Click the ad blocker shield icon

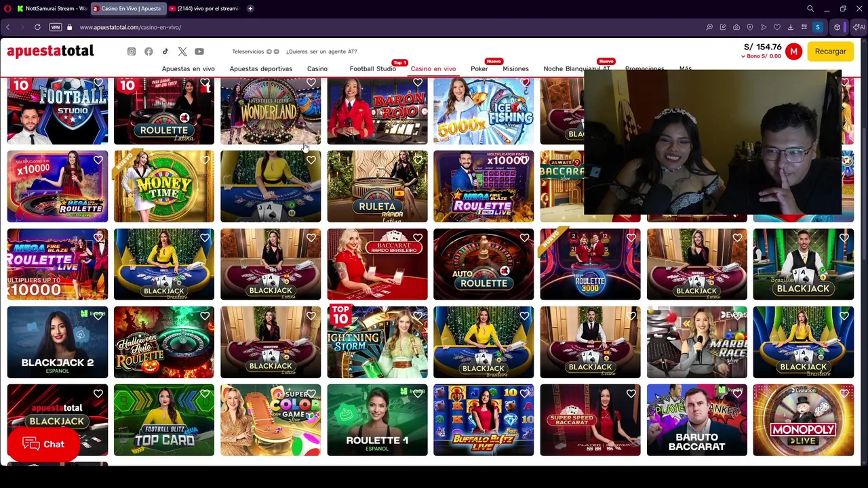(750, 27)
